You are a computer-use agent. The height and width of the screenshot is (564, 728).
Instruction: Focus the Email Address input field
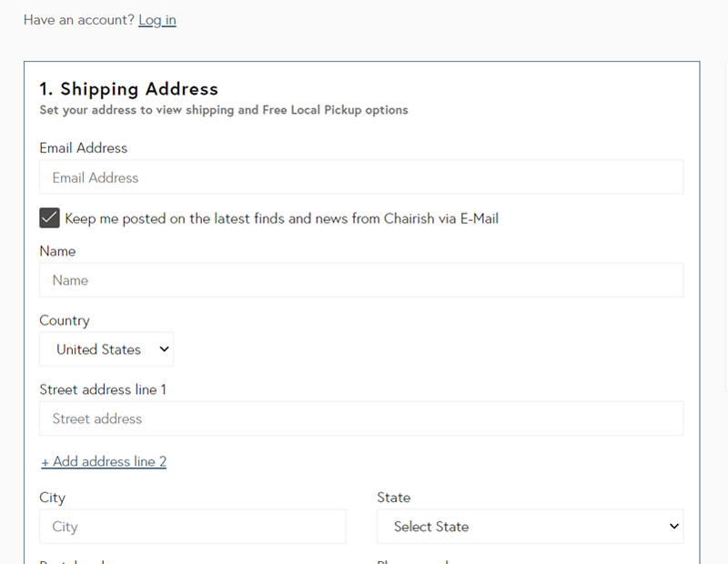pos(361,177)
